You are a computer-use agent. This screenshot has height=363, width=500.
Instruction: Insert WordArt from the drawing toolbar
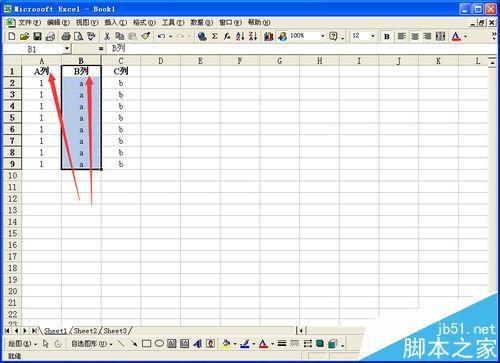pos(197,343)
